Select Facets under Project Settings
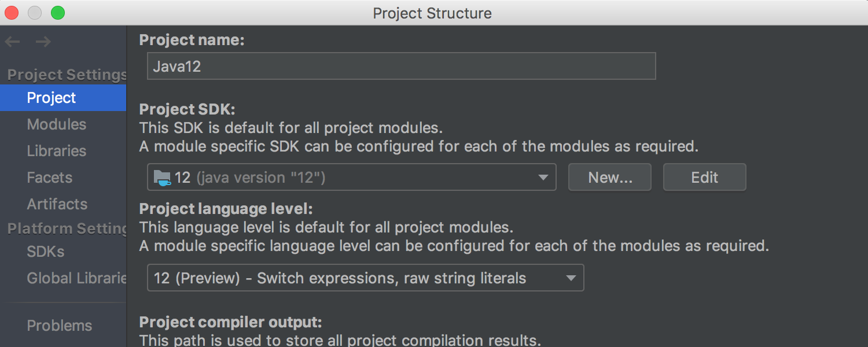This screenshot has width=868, height=347. pyautogui.click(x=50, y=178)
